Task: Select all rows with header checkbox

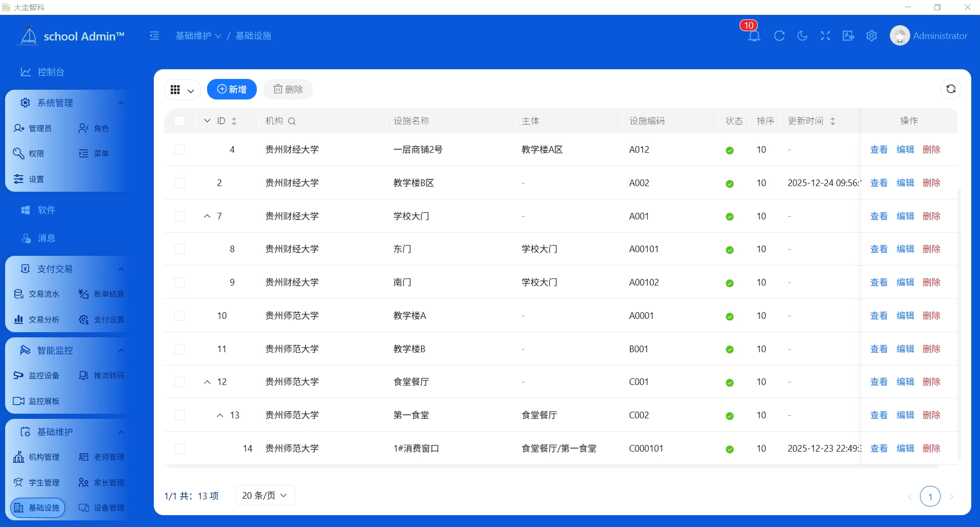Action: [179, 121]
